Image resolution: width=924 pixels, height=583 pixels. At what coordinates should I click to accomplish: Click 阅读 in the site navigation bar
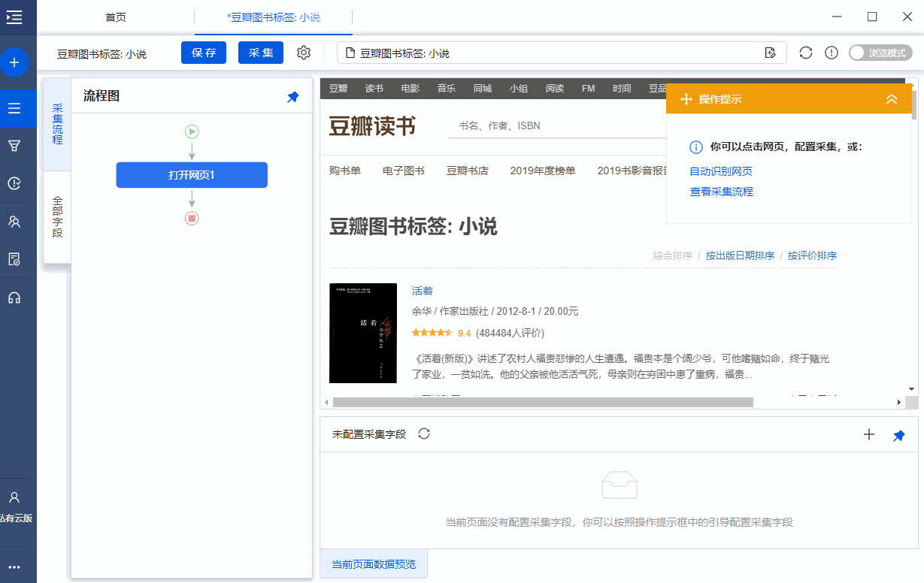pos(555,89)
